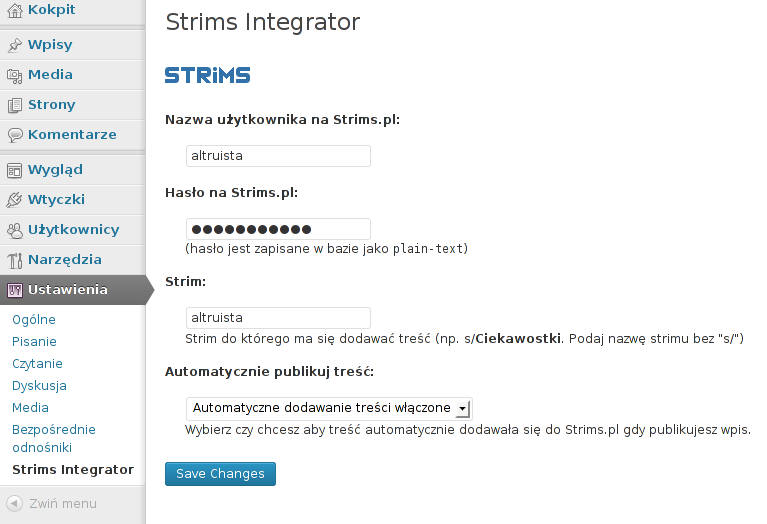Image resolution: width=767 pixels, height=524 pixels.
Task: Go to Bezpośrednie odnośniki settings
Action: 54,438
